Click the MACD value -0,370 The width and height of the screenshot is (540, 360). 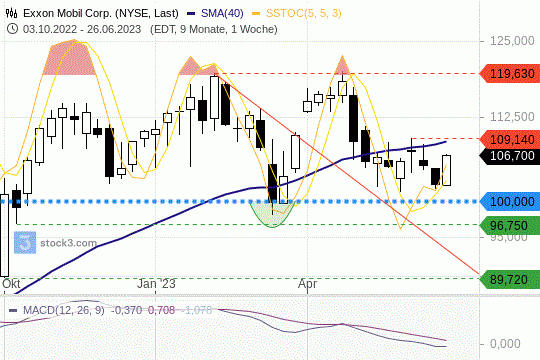[x=126, y=310]
